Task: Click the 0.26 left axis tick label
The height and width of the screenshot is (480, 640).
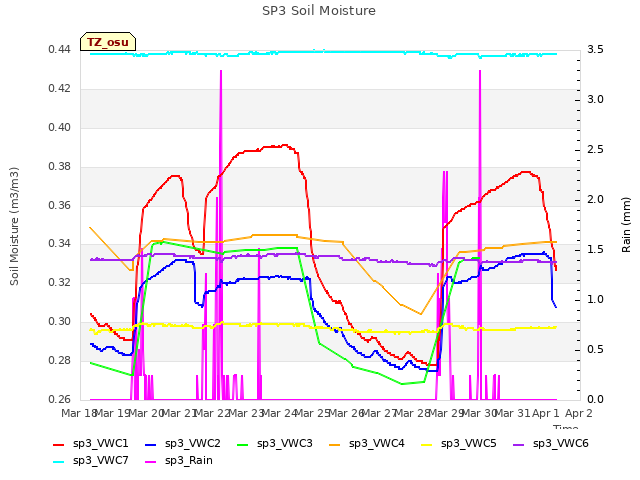Action: tap(59, 399)
